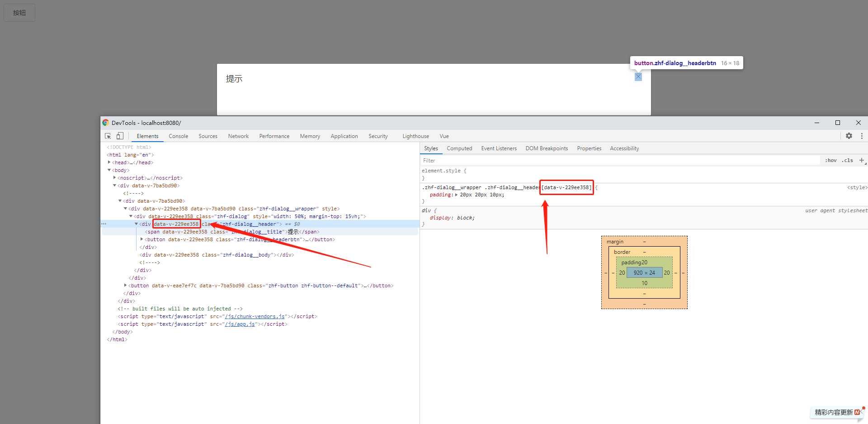Image resolution: width=868 pixels, height=424 pixels.
Task: Click the element.style rule block
Action: (x=643, y=174)
